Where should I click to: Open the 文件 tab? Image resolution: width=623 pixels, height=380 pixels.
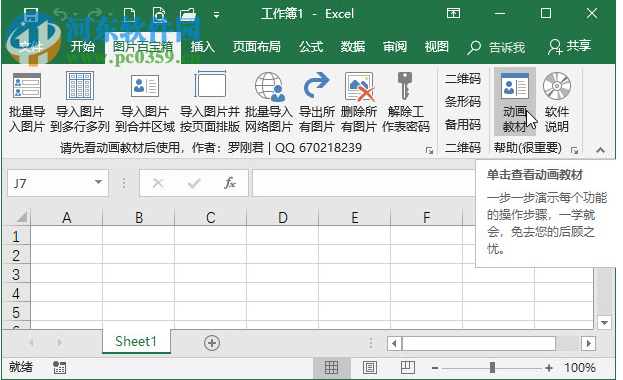click(x=31, y=47)
